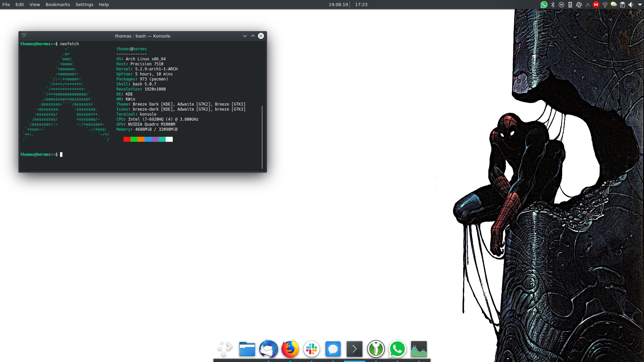644x362 pixels.
Task: Open clipboard manager tray icon
Action: point(623,5)
